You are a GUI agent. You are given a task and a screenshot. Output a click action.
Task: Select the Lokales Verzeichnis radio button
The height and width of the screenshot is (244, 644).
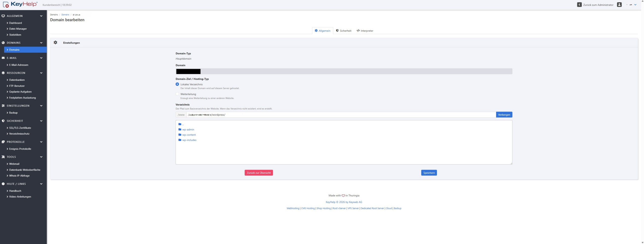tap(177, 84)
